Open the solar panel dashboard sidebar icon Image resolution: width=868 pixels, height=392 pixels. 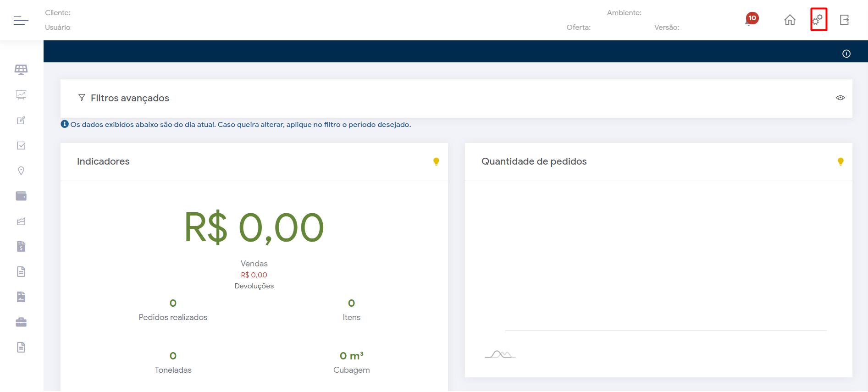[x=21, y=70]
